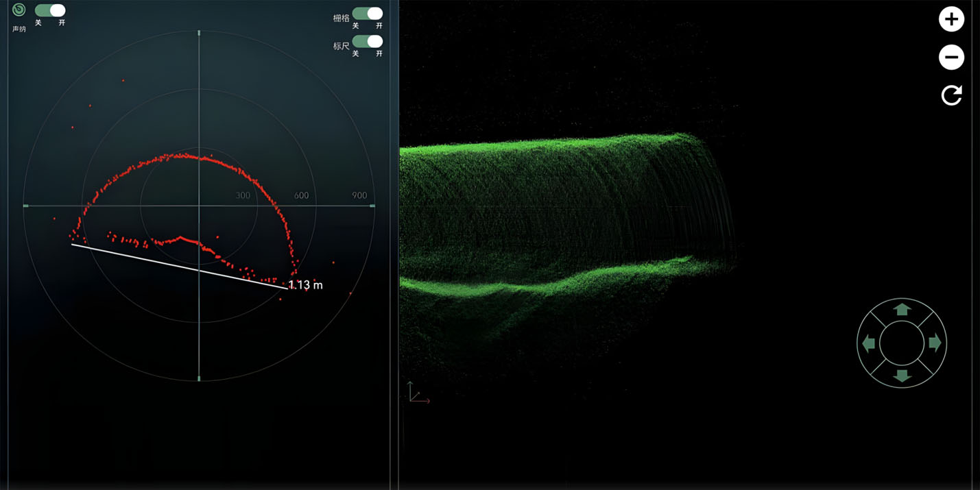Select the 1.13 m measurement label
Viewport: 980px width, 490px height.
coord(305,285)
